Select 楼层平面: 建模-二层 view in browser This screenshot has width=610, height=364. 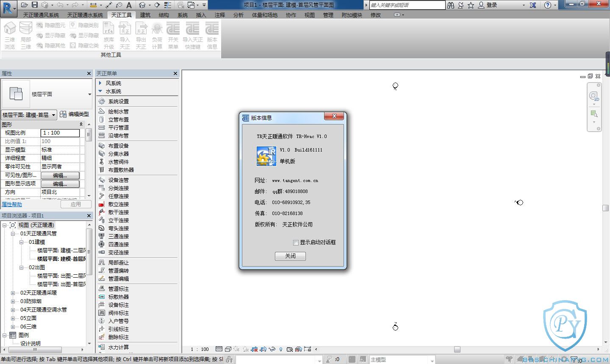tap(61, 251)
